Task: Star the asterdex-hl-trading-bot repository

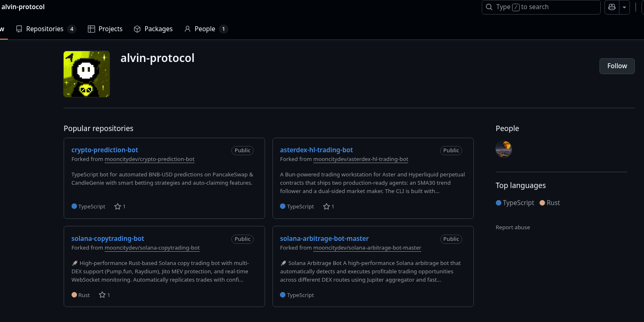Action: coord(327,206)
